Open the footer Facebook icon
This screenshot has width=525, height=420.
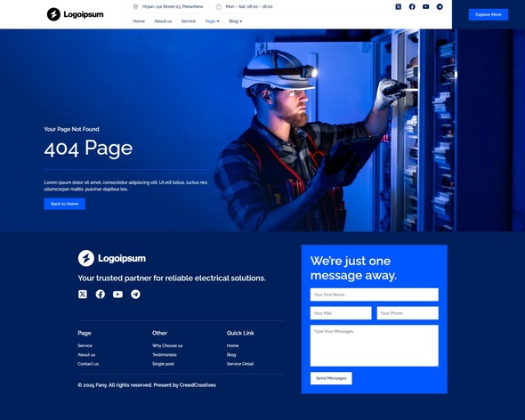click(x=101, y=294)
